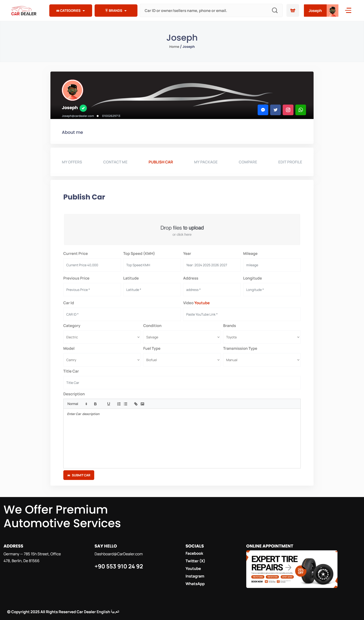The height and width of the screenshot is (620, 364).
Task: Switch to the Edit Profile tab
Action: [x=290, y=162]
